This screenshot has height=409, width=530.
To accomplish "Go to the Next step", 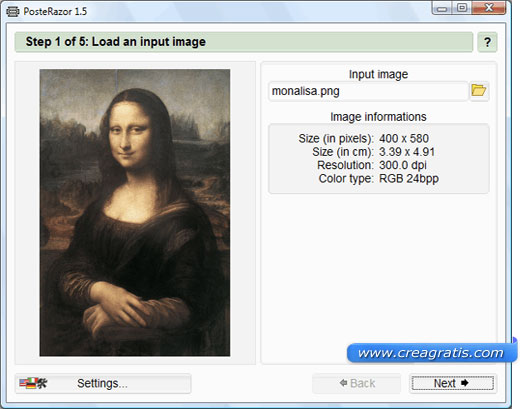I will (x=453, y=383).
